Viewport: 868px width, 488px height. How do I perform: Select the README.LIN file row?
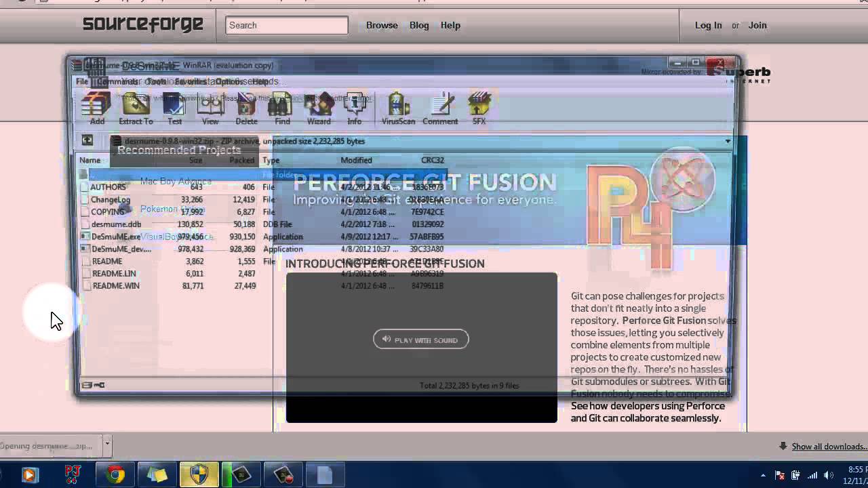[262, 273]
